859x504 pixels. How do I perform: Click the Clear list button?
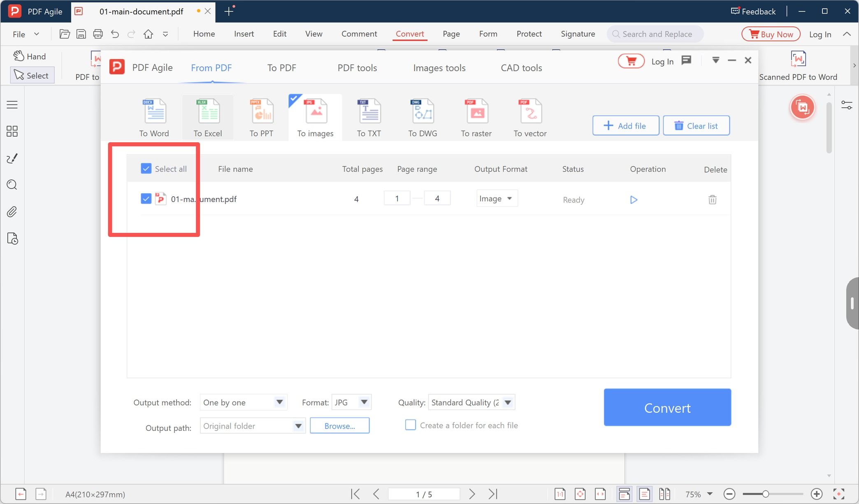point(696,125)
